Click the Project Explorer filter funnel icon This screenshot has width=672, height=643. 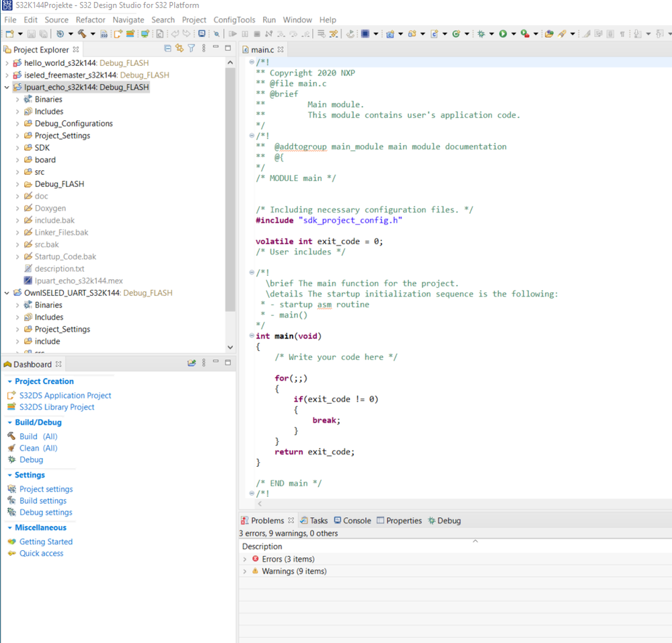tap(192, 48)
